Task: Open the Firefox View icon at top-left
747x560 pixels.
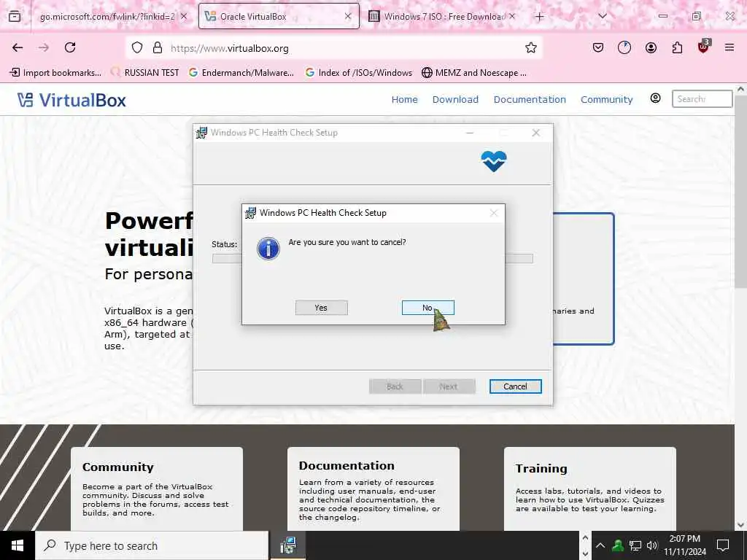Action: 15,17
